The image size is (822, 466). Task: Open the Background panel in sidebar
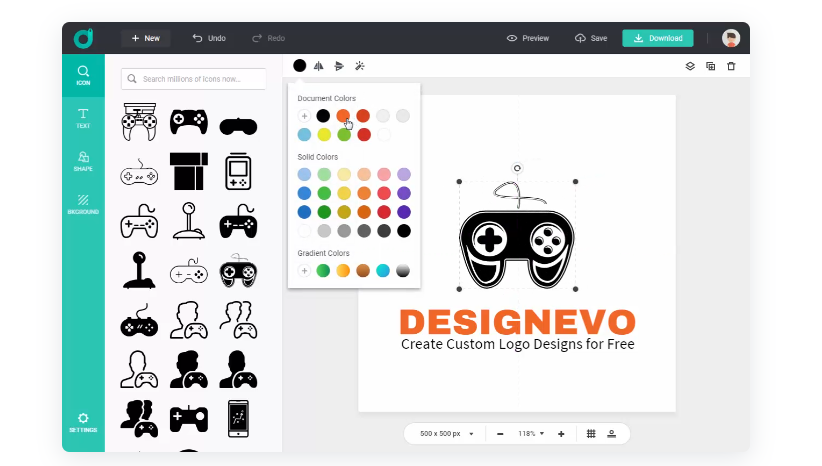click(83, 204)
